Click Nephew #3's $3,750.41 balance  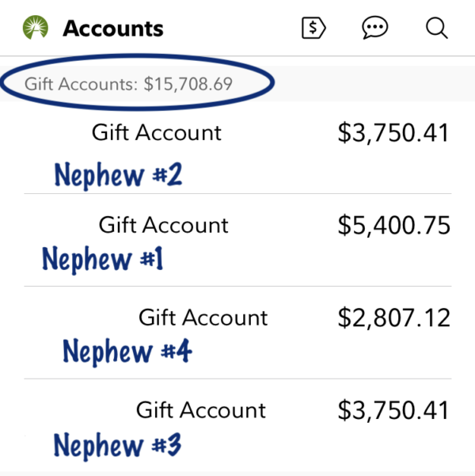click(393, 410)
